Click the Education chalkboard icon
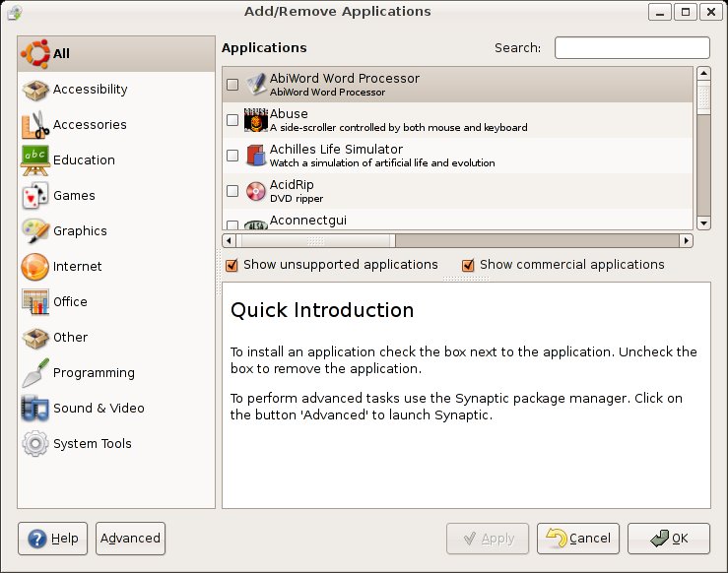This screenshot has height=573, width=728. pos(34,160)
